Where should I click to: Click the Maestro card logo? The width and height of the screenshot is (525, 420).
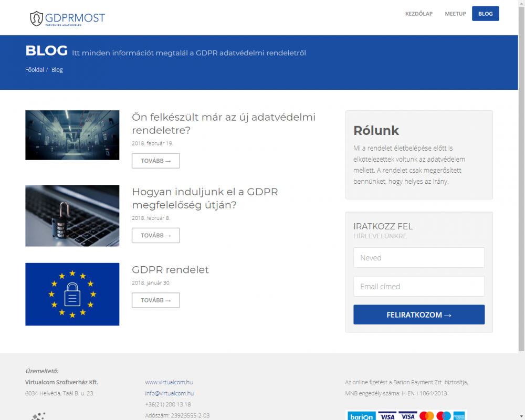click(444, 416)
